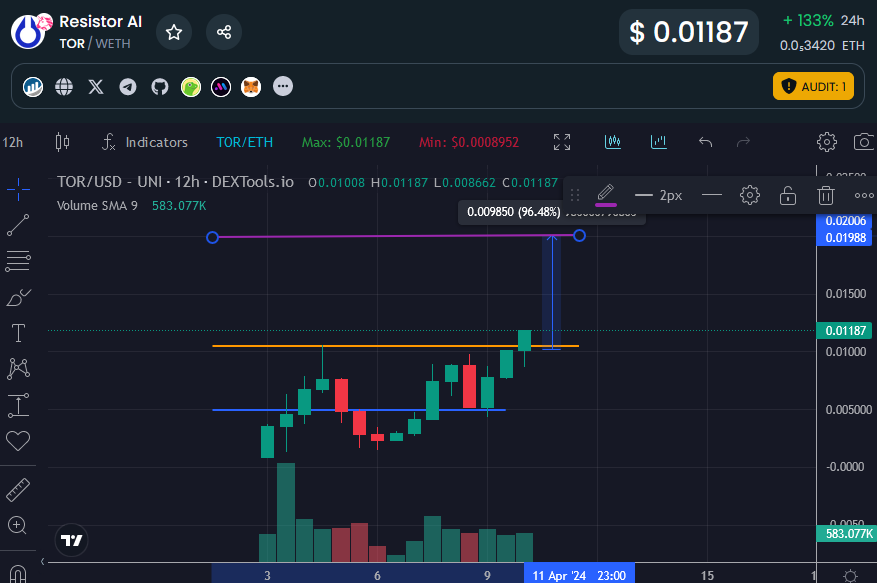Select the trend line drawing tool

click(18, 225)
